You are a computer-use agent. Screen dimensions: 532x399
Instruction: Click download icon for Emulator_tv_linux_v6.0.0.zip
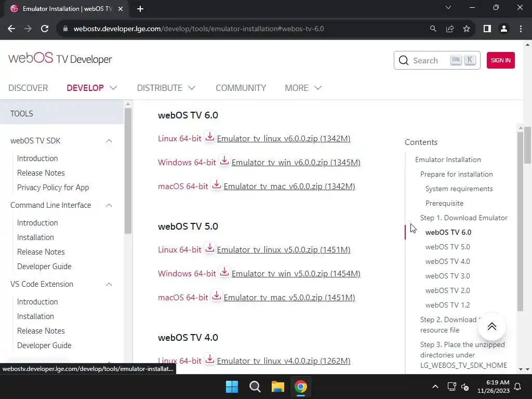pyautogui.click(x=210, y=137)
